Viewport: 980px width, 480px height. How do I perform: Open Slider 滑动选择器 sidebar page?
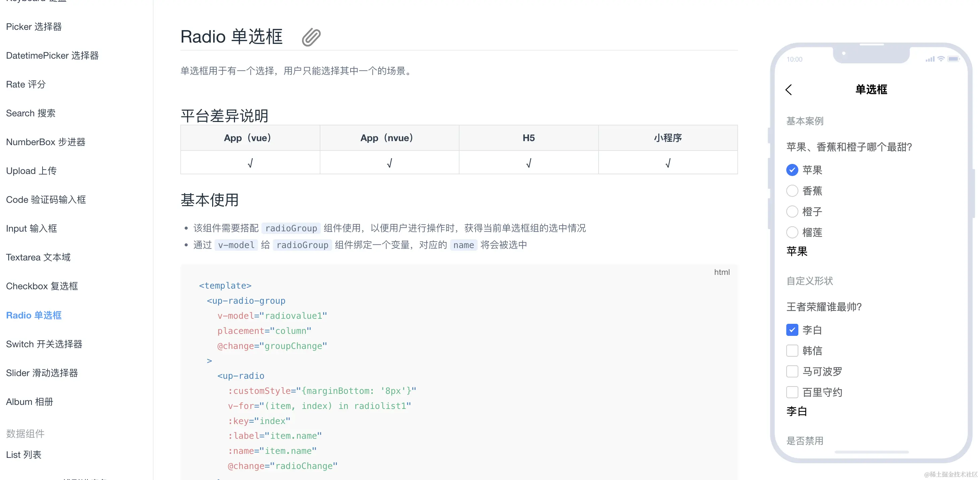tap(42, 373)
